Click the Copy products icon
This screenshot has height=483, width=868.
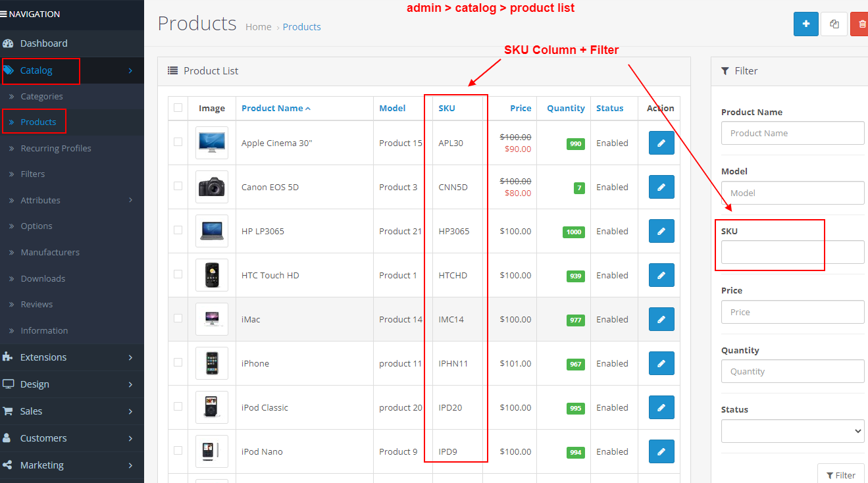(x=833, y=24)
